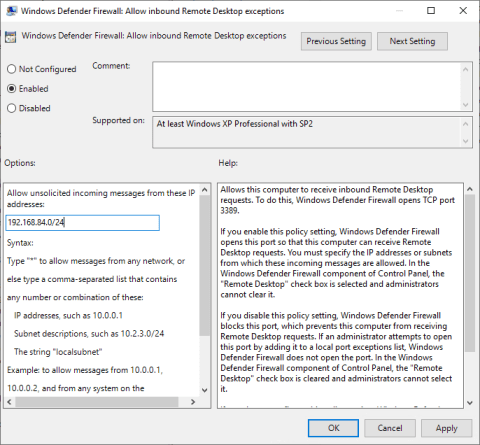Confirm with the OK button

333,428
